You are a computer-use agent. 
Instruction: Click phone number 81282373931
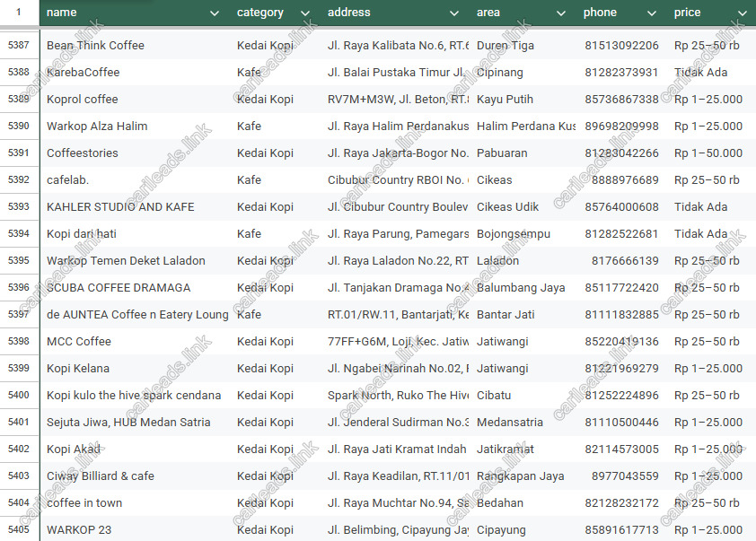point(621,73)
